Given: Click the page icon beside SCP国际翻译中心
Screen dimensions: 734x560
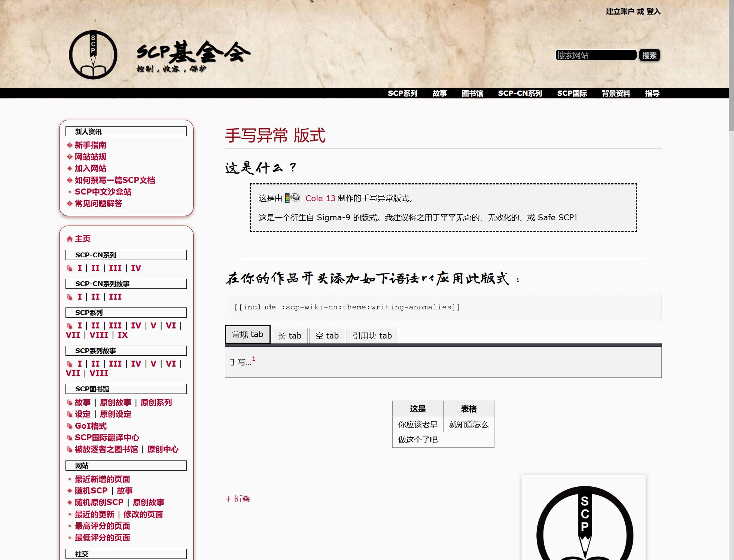Looking at the screenshot, I should pyautogui.click(x=70, y=438).
